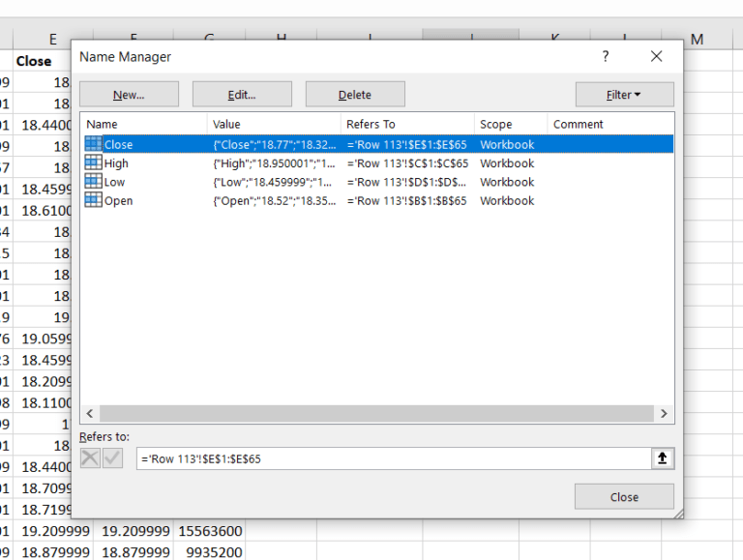Click the horizontal scrollbar right arrow
The height and width of the screenshot is (560, 743).
(664, 413)
